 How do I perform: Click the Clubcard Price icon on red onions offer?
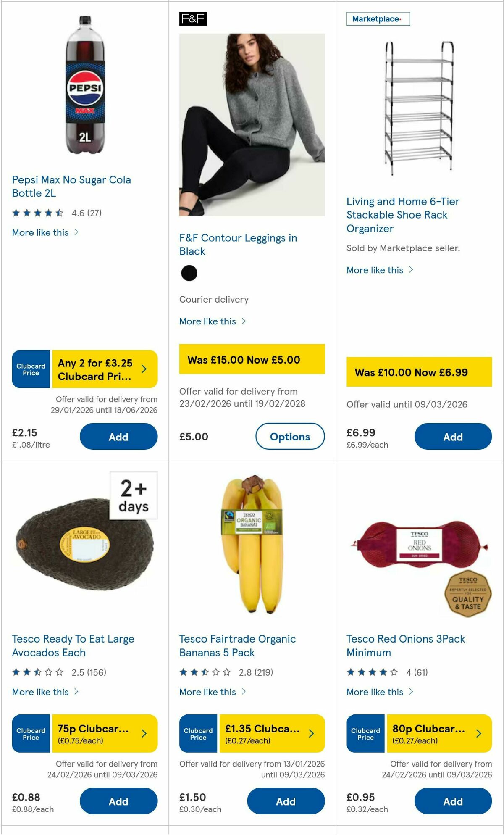click(x=365, y=733)
